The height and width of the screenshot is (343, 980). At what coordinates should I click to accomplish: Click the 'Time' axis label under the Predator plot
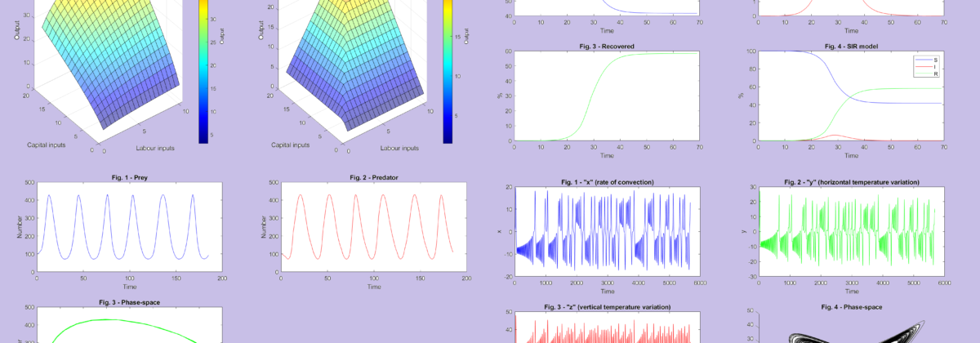coord(374,287)
